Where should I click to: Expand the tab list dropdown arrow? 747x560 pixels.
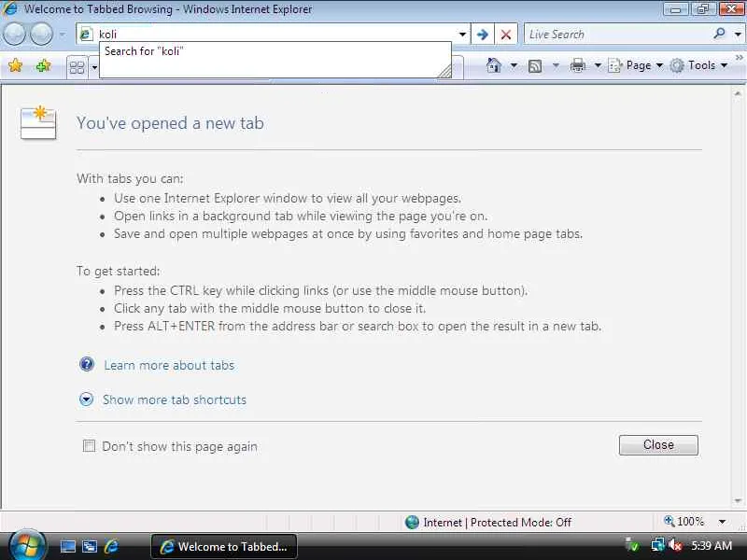pos(94,67)
